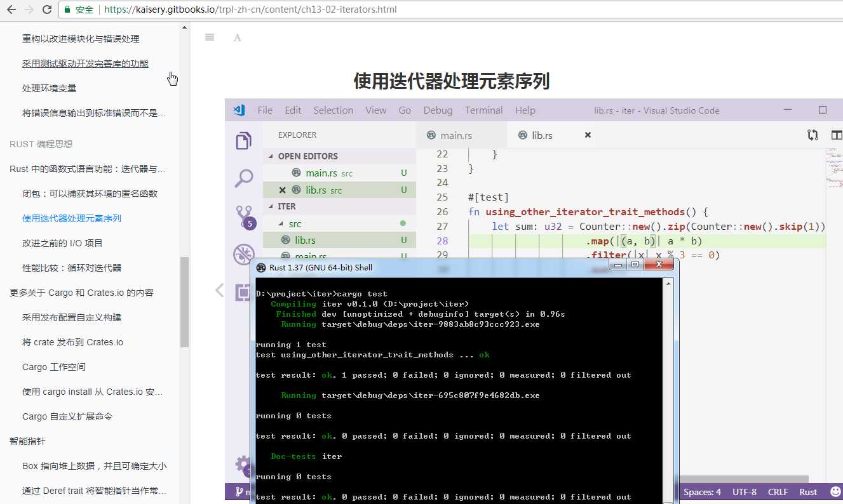Image resolution: width=843 pixels, height=504 pixels.
Task: Open link 重构以改进模块化与错误处理
Action: [x=81, y=39]
